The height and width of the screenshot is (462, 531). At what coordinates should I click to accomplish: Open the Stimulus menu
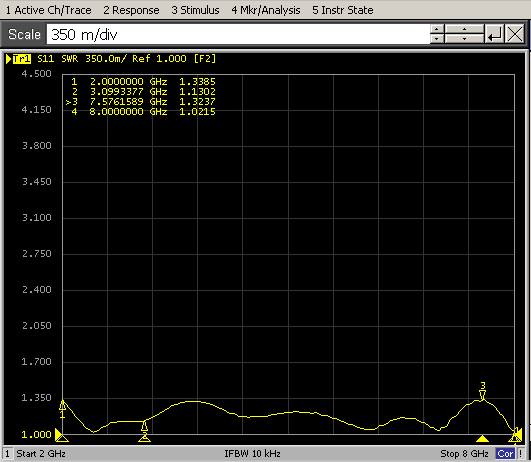point(195,10)
